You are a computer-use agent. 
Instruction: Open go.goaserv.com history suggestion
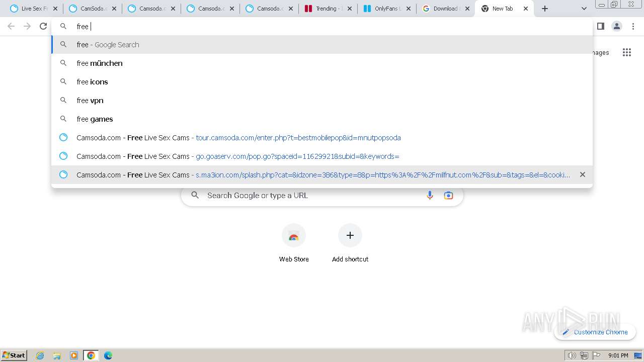click(x=322, y=156)
